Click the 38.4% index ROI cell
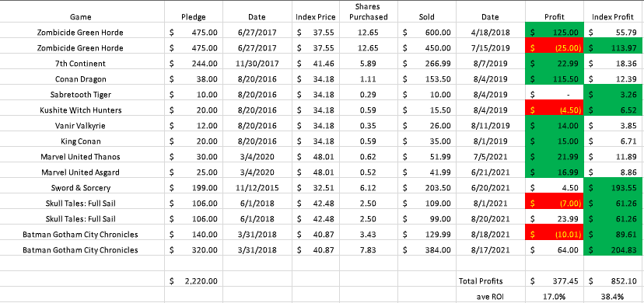The image size is (644, 303). (614, 296)
